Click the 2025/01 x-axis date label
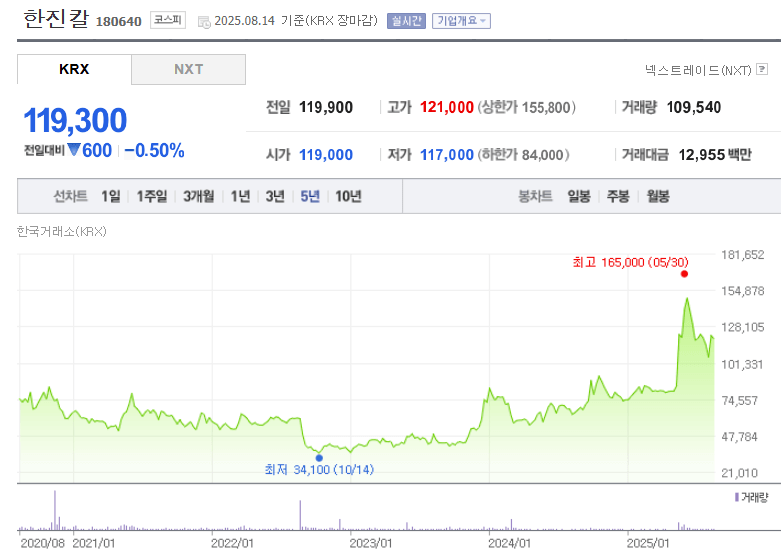Screen dimensions: 781x558 tap(648, 543)
